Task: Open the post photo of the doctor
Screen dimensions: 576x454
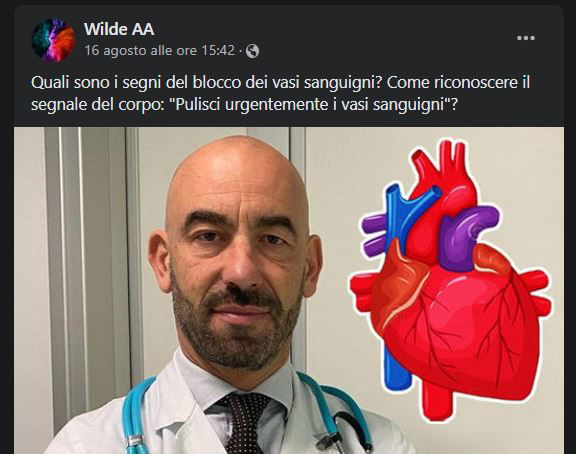Action: pyautogui.click(x=289, y=290)
